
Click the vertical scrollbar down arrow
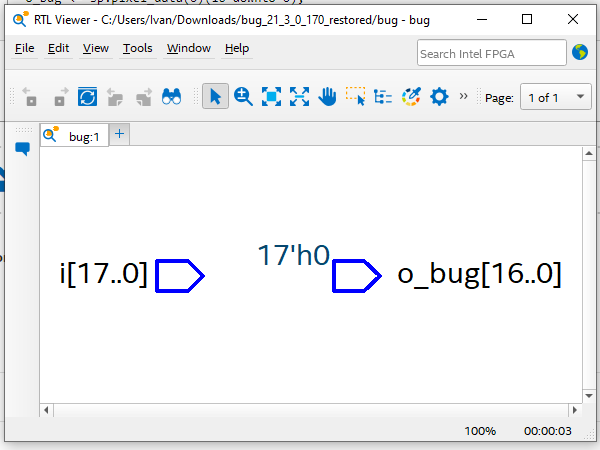589,396
